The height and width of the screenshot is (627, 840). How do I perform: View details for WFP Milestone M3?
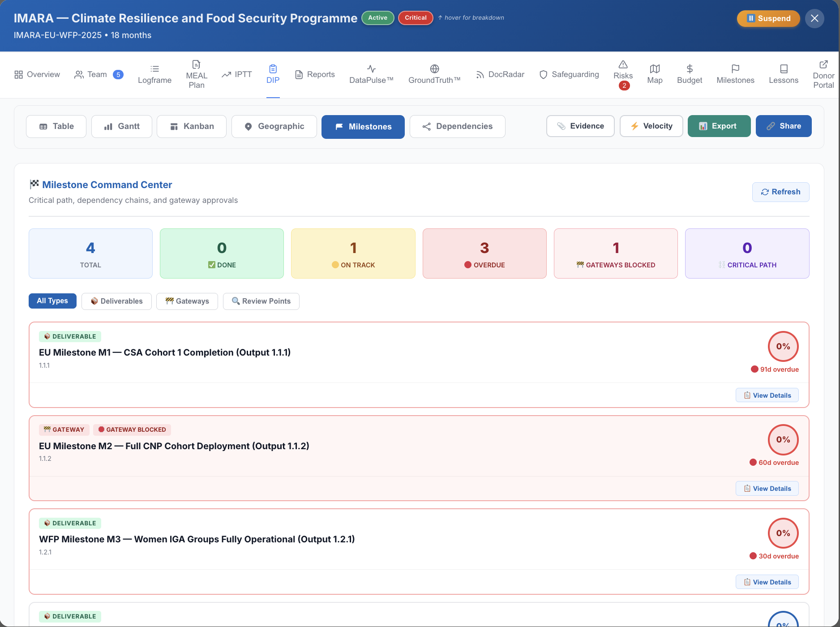767,582
